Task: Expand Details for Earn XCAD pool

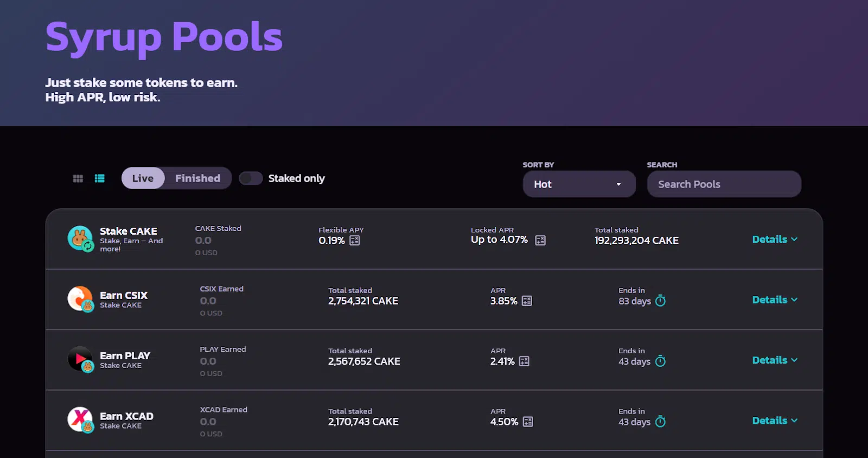Action: (x=775, y=421)
